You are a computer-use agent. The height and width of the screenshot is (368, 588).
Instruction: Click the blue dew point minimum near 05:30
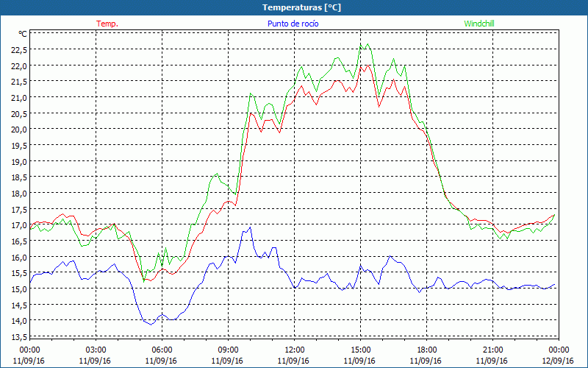coord(151,325)
